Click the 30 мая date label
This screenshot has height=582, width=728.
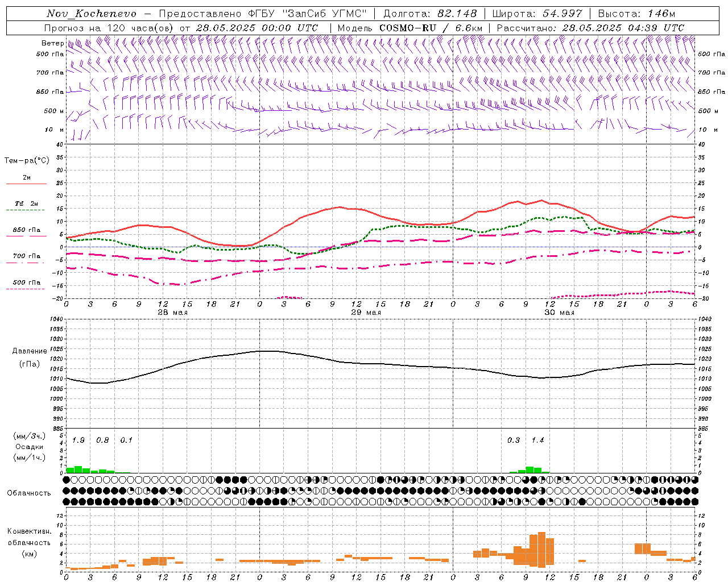click(559, 313)
